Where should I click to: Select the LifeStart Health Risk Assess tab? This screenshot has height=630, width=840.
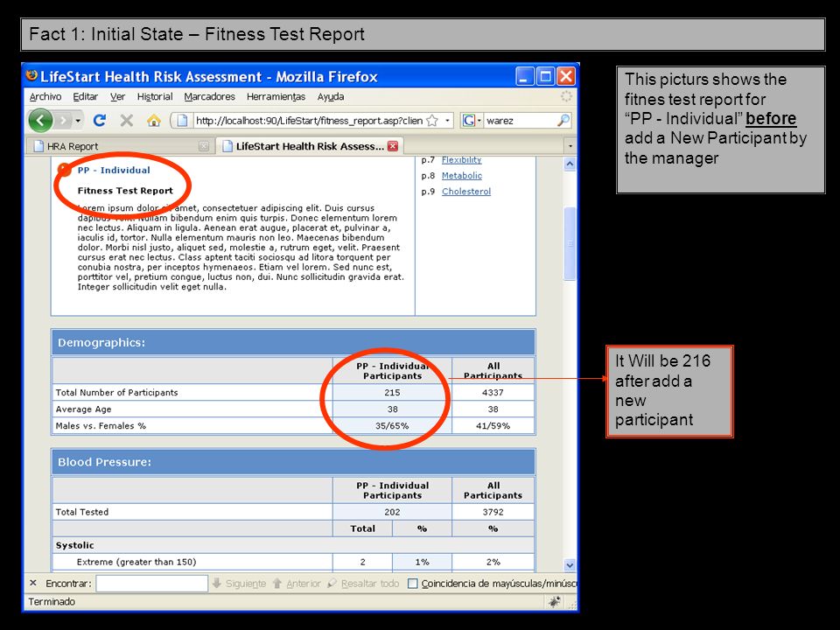tap(309, 146)
